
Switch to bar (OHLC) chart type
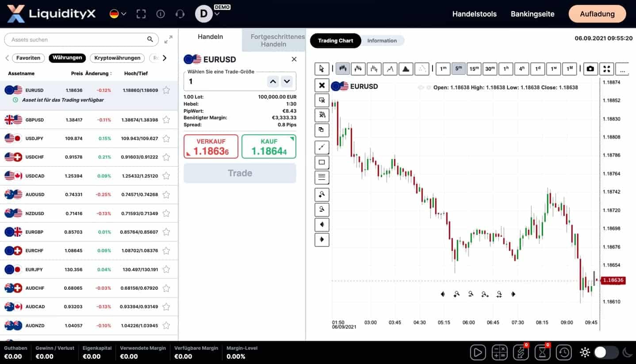click(374, 68)
